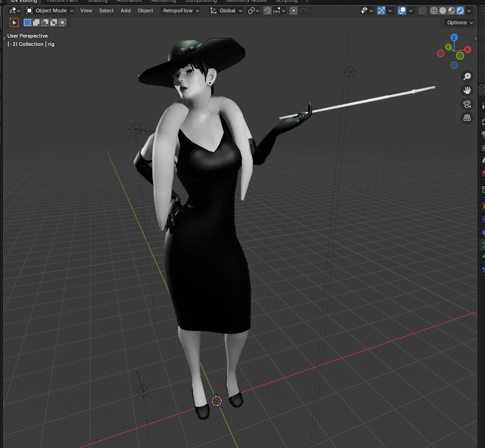Toggle X-ray mode
Viewport: 485px width, 448px height.
(422, 11)
